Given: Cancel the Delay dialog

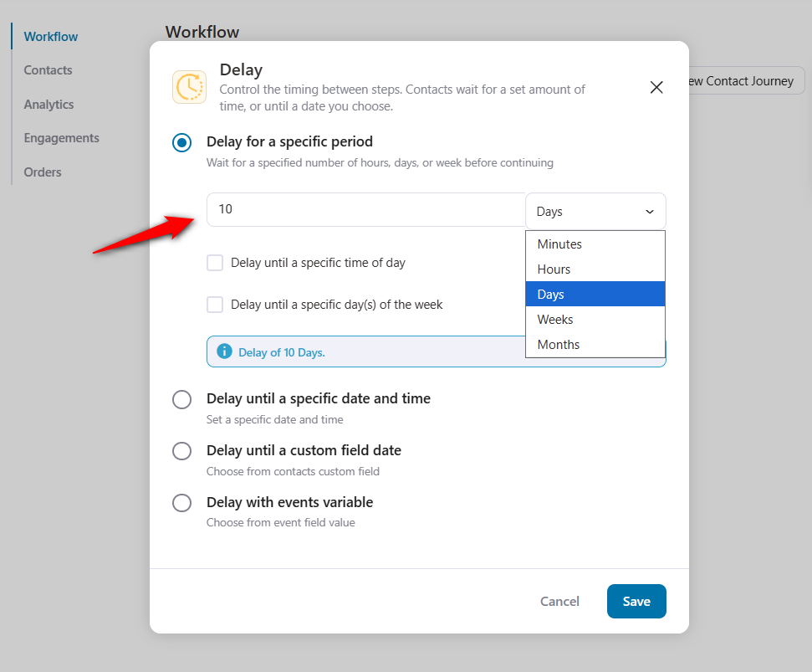Looking at the screenshot, I should [559, 601].
